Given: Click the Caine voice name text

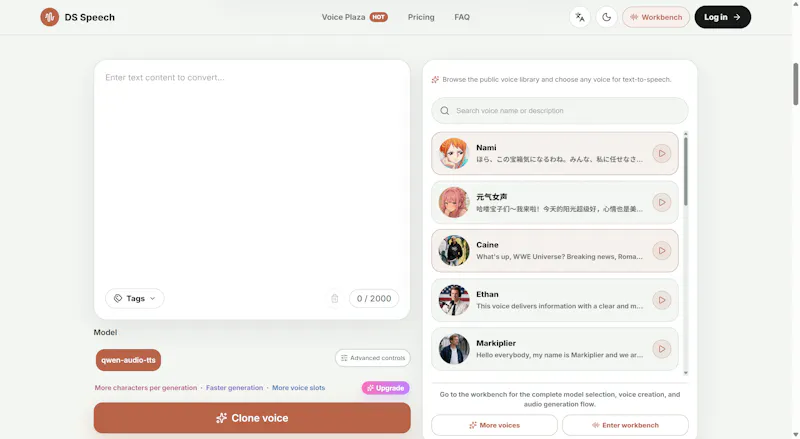Looking at the screenshot, I should point(487,245).
